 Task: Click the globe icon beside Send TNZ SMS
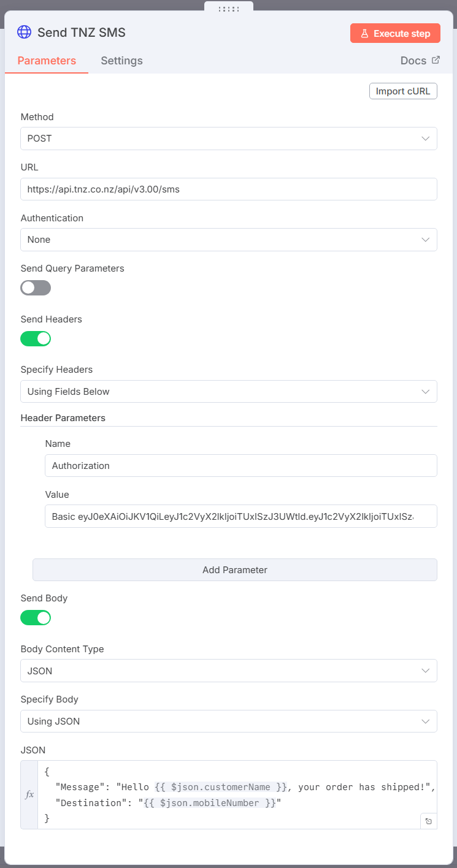click(x=24, y=32)
